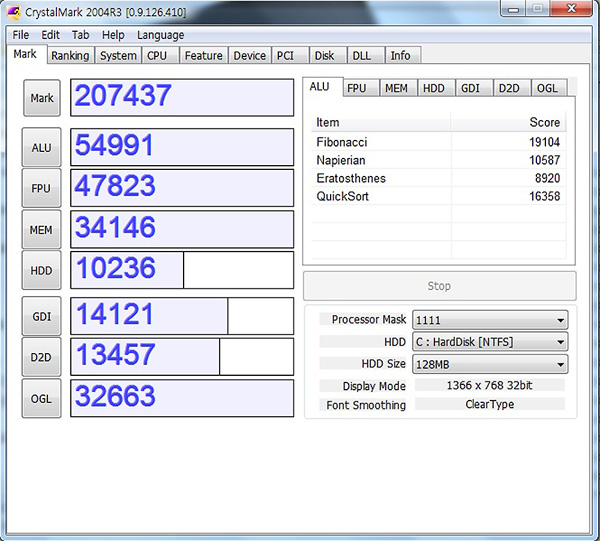The width and height of the screenshot is (600, 541).
Task: Open the Language menu
Action: (161, 35)
